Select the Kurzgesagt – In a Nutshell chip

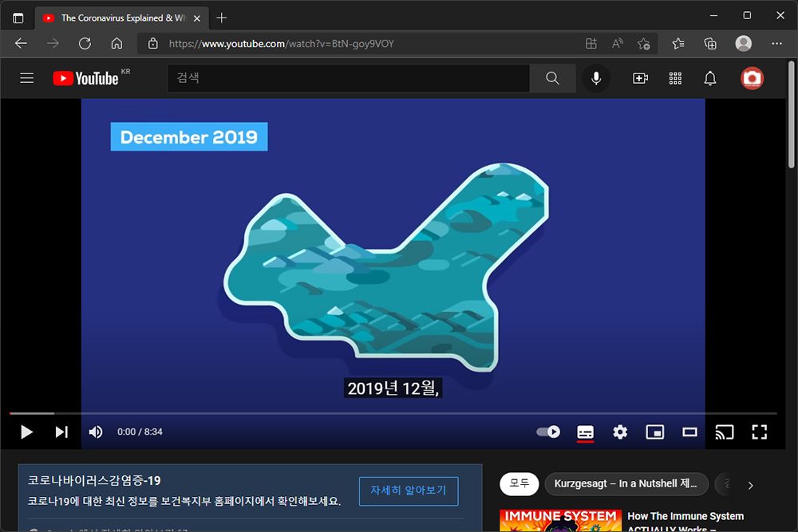coord(626,483)
